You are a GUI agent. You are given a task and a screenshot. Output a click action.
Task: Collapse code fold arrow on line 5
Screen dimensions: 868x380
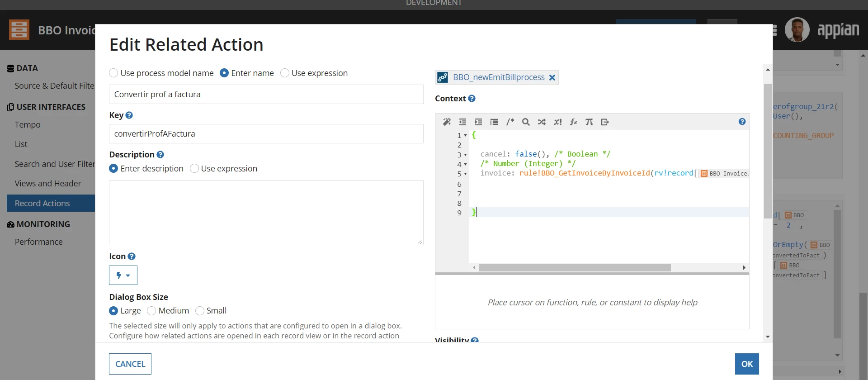(x=465, y=174)
